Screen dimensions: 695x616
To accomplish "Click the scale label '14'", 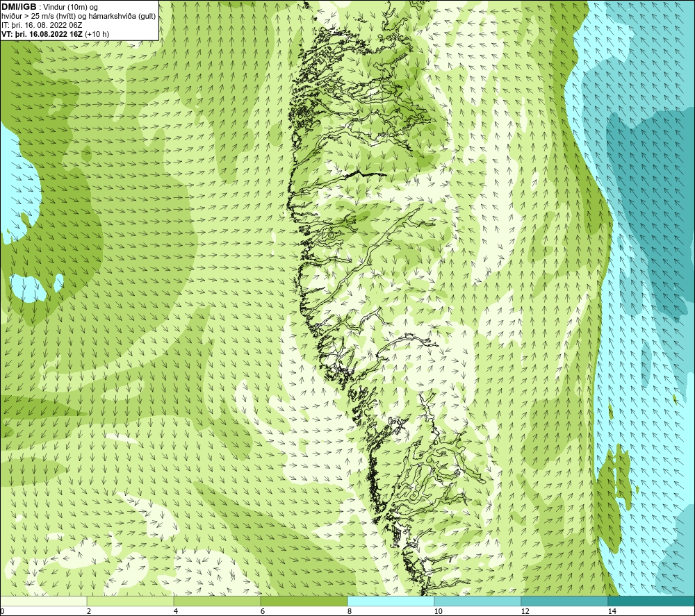I will (x=612, y=611).
